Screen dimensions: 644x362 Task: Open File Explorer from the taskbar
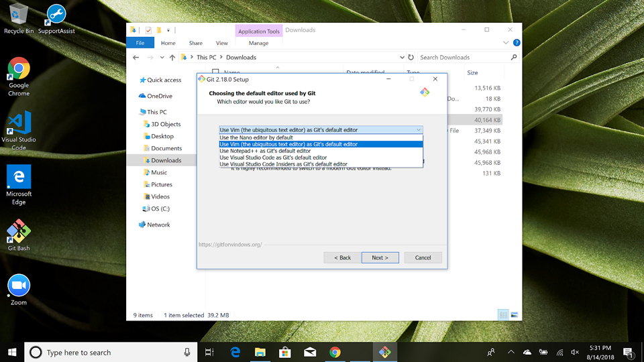pos(260,352)
